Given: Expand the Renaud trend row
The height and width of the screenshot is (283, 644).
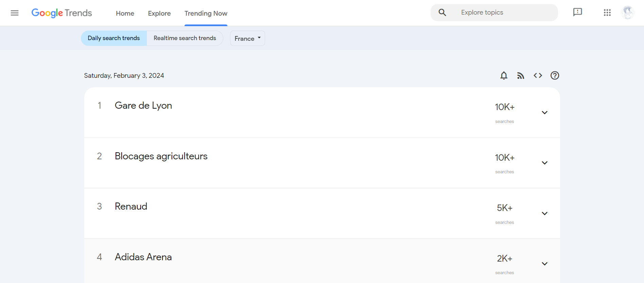Looking at the screenshot, I should [544, 213].
